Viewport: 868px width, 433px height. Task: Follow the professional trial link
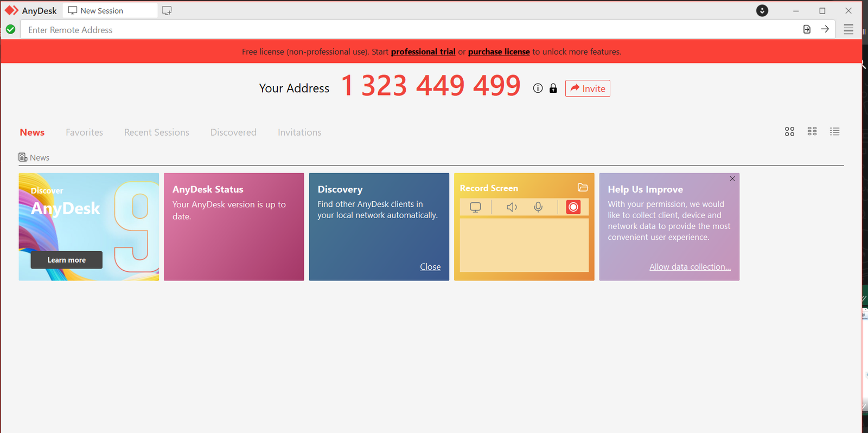(423, 52)
